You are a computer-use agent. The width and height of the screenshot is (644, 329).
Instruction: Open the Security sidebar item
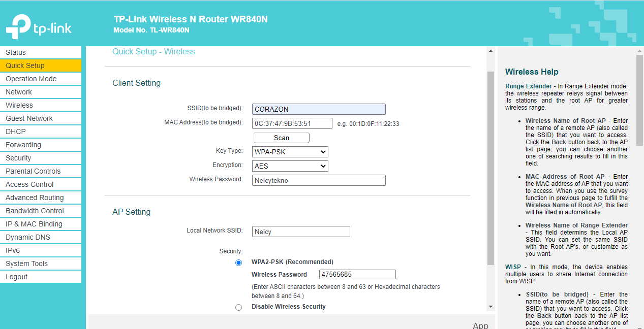41,158
